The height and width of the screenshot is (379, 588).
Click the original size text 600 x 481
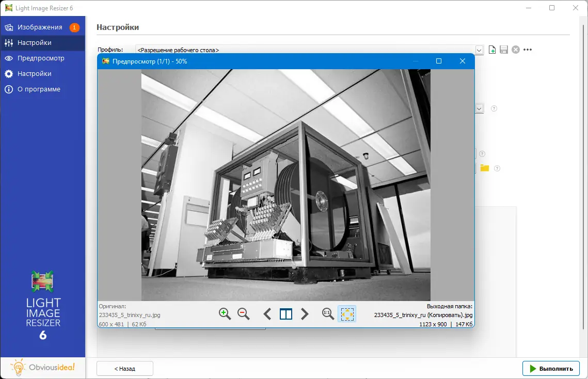coord(112,324)
